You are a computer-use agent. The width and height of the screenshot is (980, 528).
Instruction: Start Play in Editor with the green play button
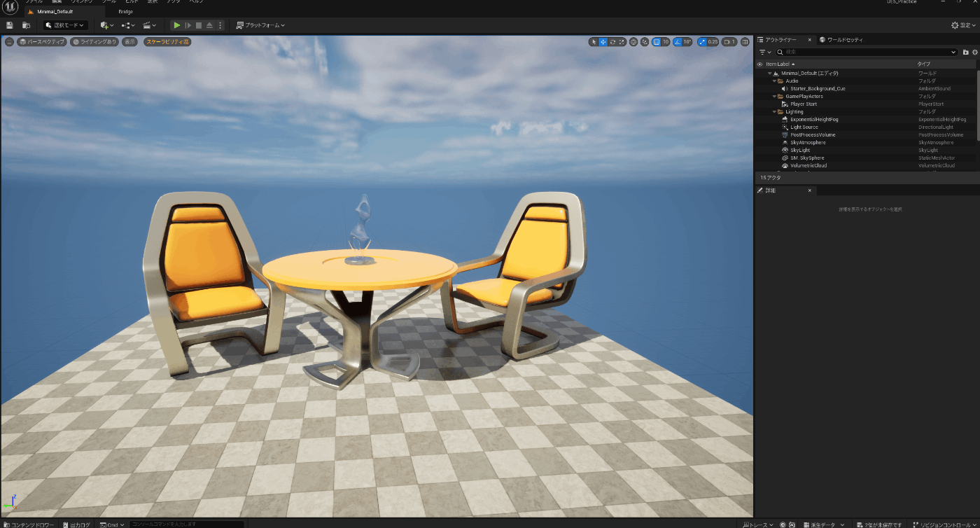point(177,25)
